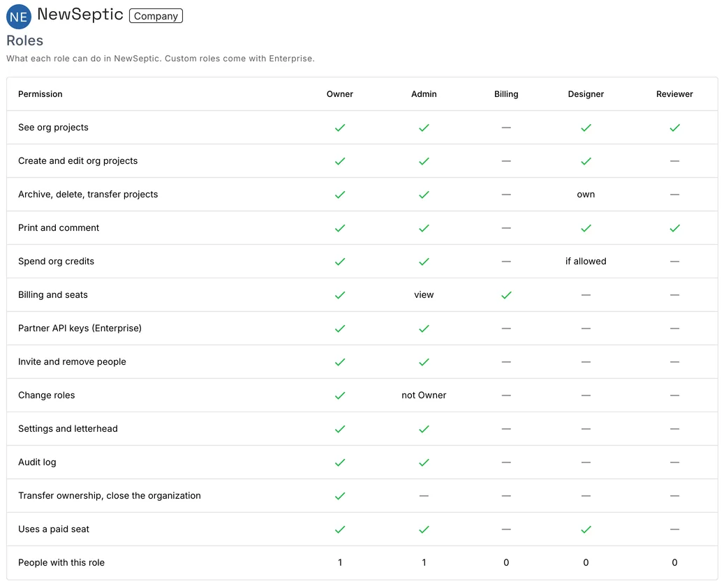This screenshot has width=726, height=588.
Task: Click the Owner checkmark for Invite and remove people
Action: pyautogui.click(x=340, y=362)
